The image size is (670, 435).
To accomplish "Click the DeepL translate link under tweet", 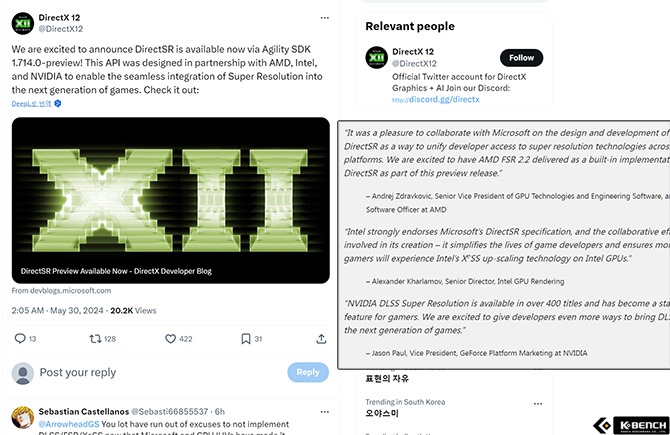I will pos(32,103).
